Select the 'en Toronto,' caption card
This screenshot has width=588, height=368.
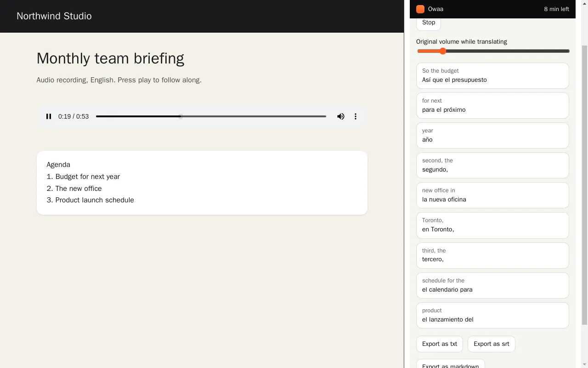click(492, 225)
